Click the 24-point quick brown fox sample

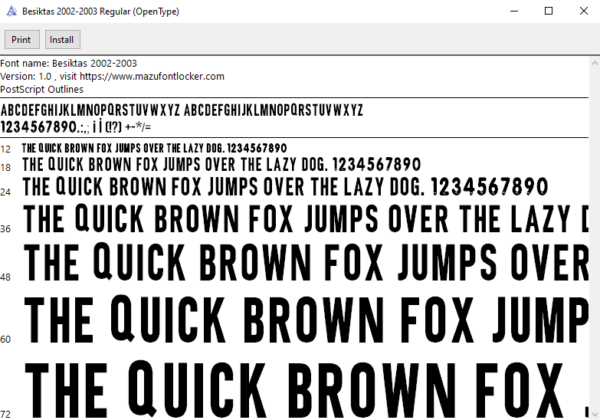pos(285,187)
